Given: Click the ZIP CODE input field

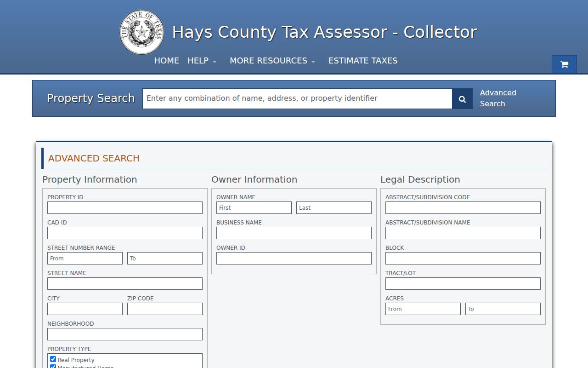Looking at the screenshot, I should click(165, 309).
